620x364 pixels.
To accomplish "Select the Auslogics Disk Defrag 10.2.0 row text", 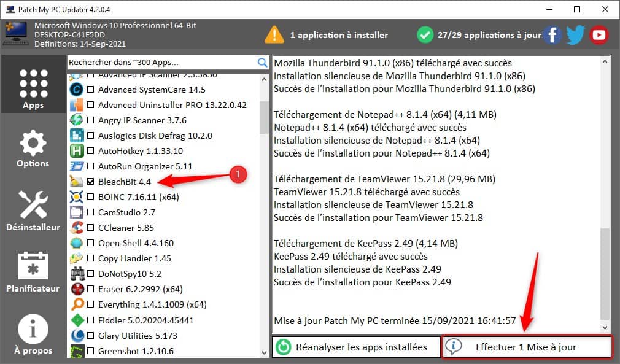I will pyautogui.click(x=155, y=136).
